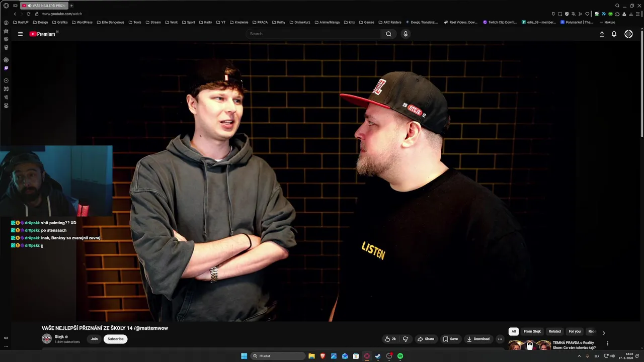
Task: Open the ARC Raiders bookmarks folder
Action: tap(390, 22)
